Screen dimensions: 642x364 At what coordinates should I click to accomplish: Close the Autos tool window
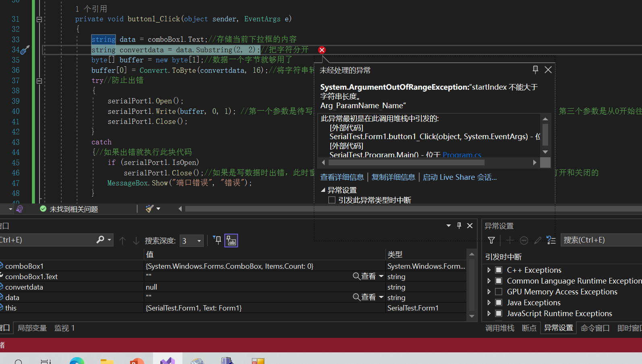pyautogui.click(x=470, y=226)
